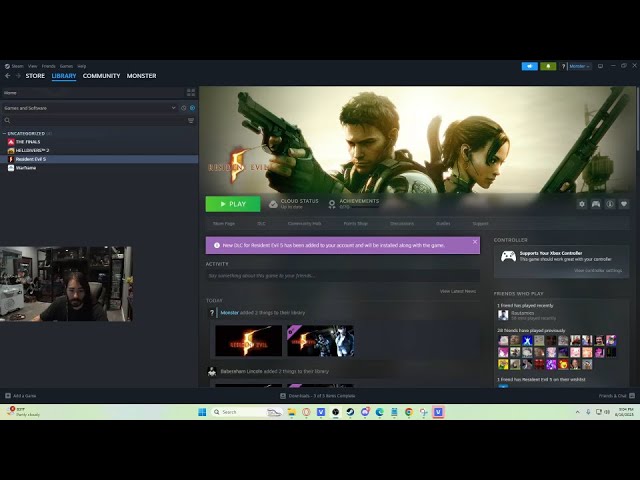Click the Home library link
Screen dimensions: 640x480
[x=10, y=93]
